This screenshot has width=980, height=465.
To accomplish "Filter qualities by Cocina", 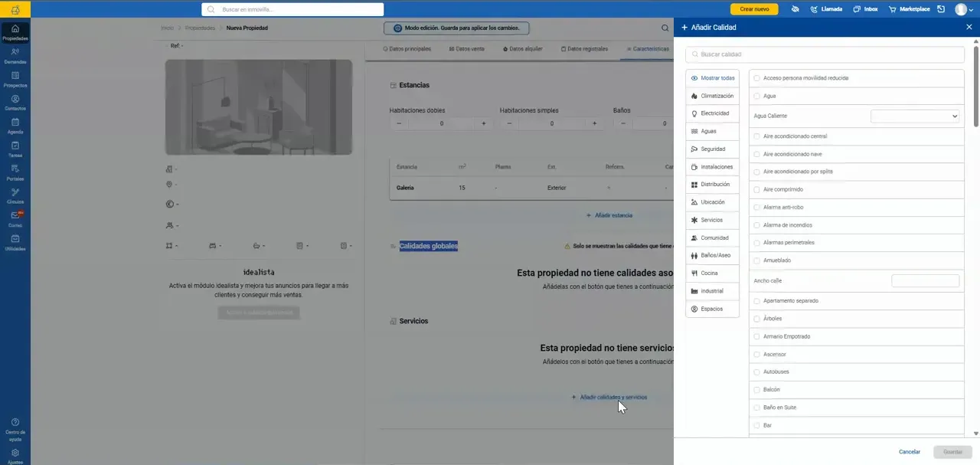I will click(x=712, y=273).
